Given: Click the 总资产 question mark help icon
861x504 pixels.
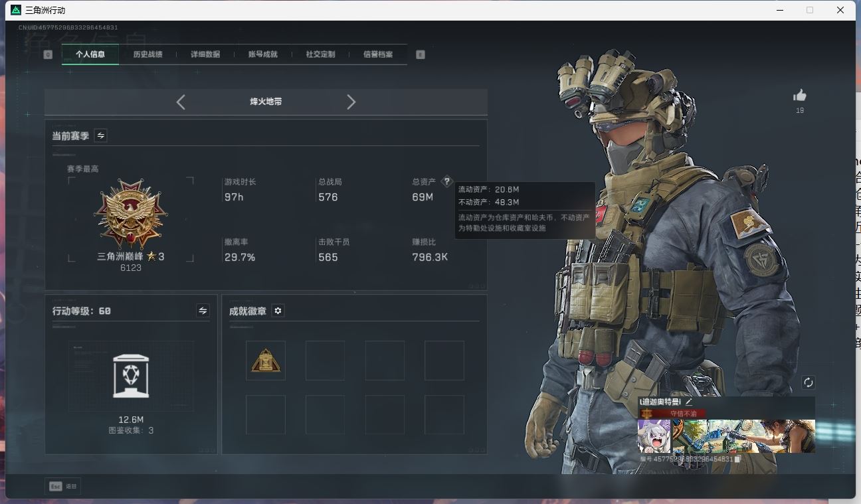Looking at the screenshot, I should [446, 181].
